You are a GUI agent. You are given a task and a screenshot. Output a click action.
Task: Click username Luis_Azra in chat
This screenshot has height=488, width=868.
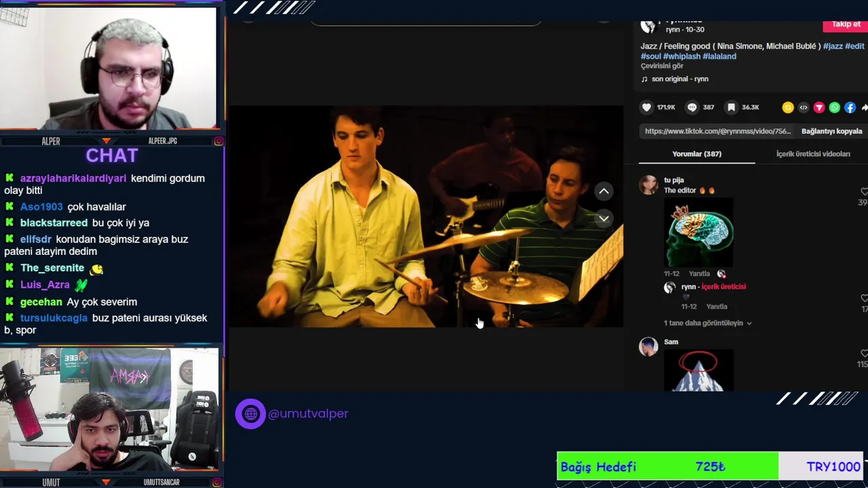tap(45, 285)
